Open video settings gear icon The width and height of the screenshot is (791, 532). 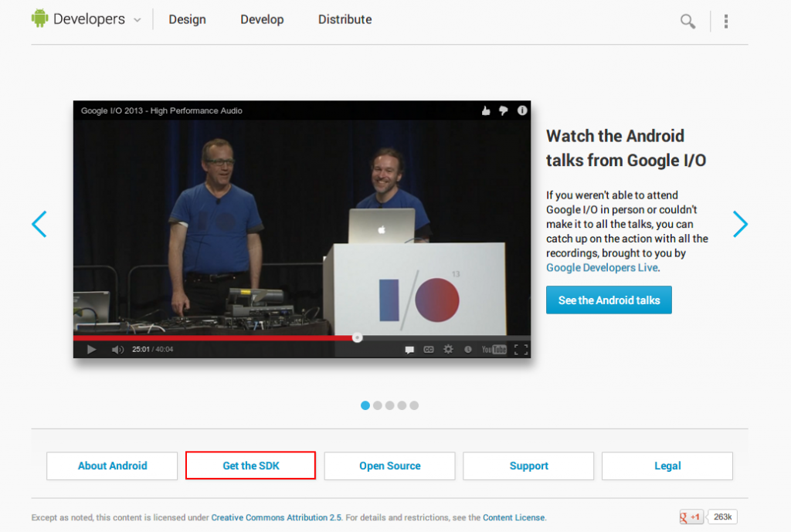click(448, 350)
